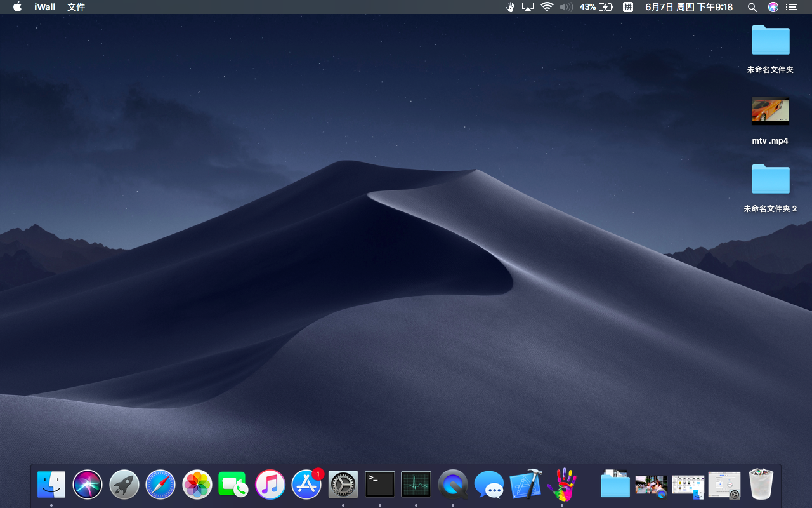Open App Store showing one update badge

click(306, 484)
